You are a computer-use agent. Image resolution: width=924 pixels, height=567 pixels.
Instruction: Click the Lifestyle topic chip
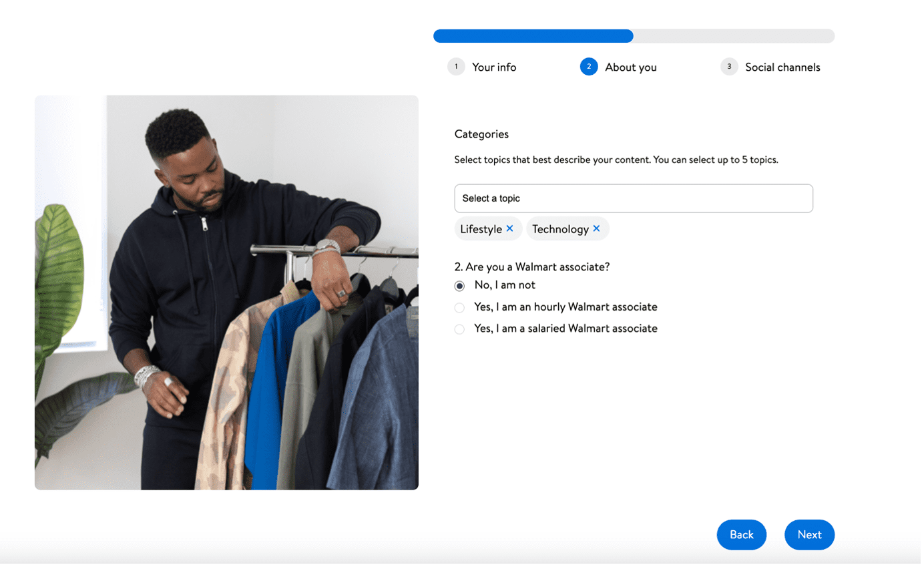[x=483, y=228]
